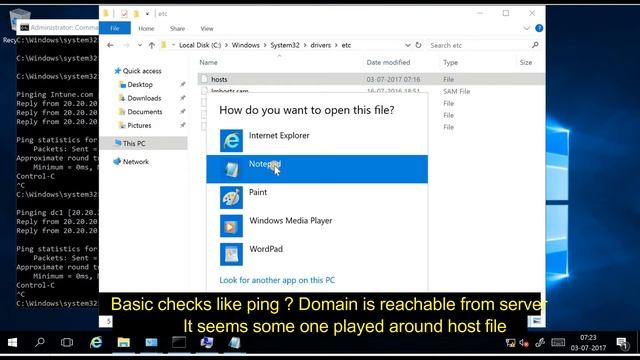Open Quick Access Toolbar customize dropdown
The image size is (640, 360).
pyautogui.click(x=147, y=14)
